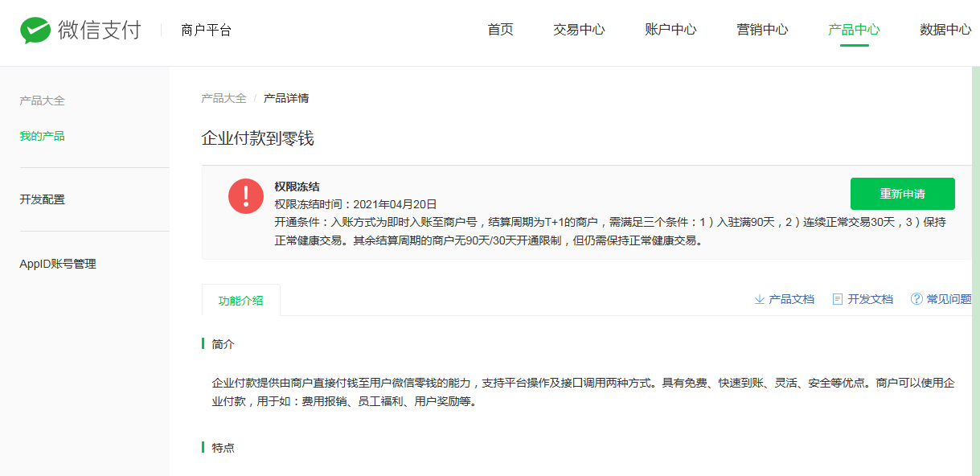The height and width of the screenshot is (476, 980).
Task: Go to 账户中心 in top navigation
Action: (x=670, y=30)
